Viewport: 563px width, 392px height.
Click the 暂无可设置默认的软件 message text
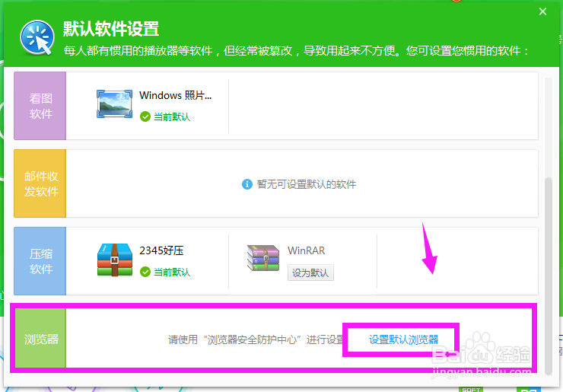point(307,184)
